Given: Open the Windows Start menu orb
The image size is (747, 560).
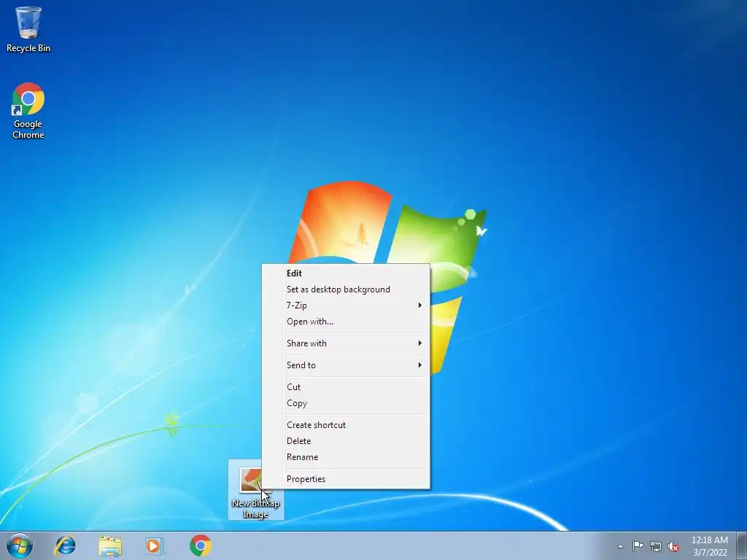Looking at the screenshot, I should [x=20, y=545].
